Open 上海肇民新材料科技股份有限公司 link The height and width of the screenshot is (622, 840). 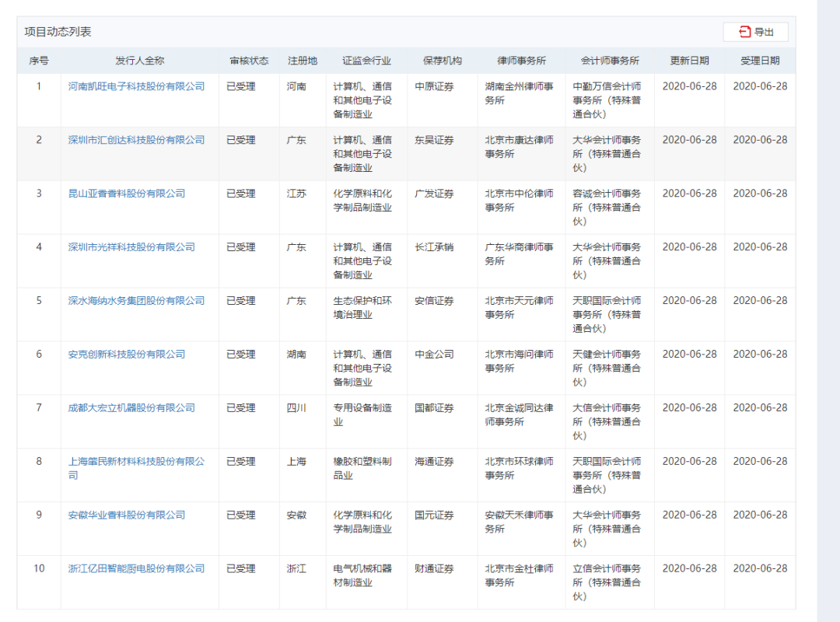(136, 468)
